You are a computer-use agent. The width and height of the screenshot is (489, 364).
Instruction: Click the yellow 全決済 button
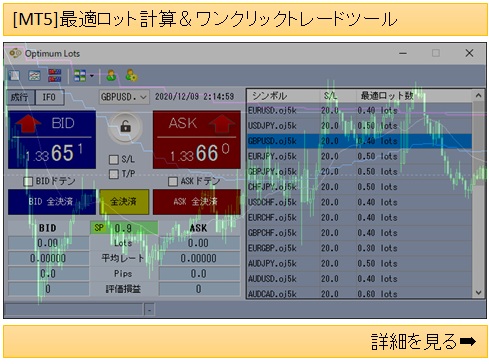click(x=124, y=202)
